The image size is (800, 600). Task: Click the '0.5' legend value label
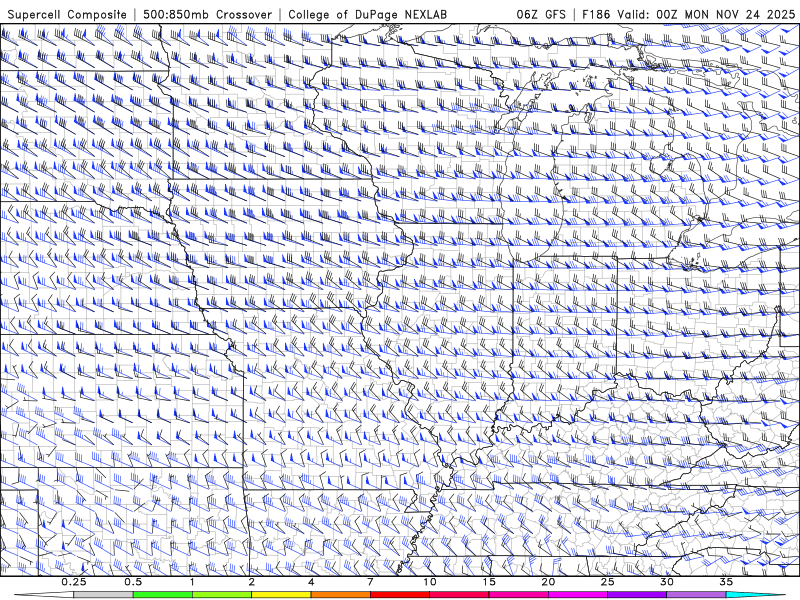tap(133, 582)
